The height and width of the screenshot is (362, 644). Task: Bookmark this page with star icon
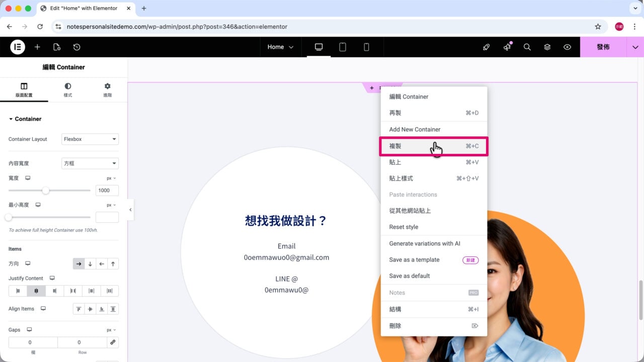click(x=598, y=27)
